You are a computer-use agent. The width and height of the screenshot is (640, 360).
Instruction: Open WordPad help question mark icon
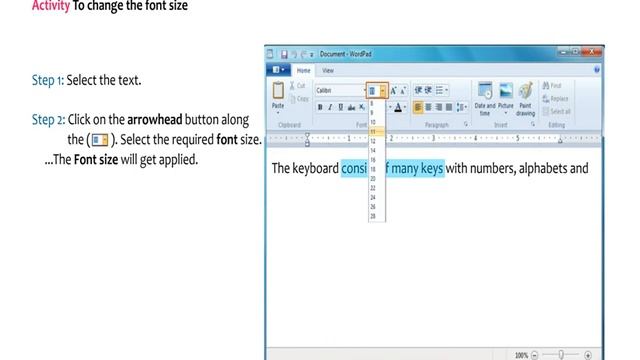(x=596, y=70)
